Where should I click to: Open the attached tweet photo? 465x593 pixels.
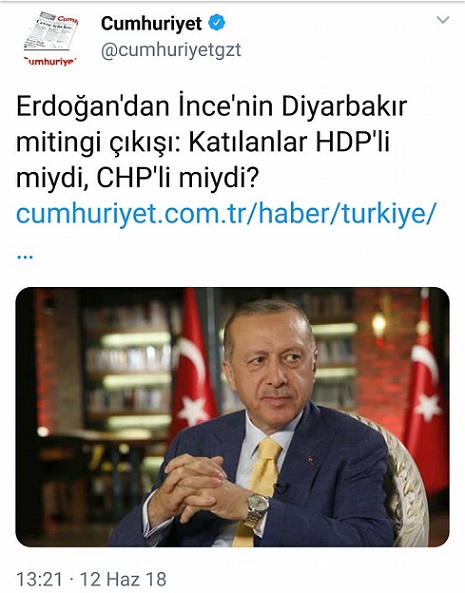pyautogui.click(x=232, y=417)
